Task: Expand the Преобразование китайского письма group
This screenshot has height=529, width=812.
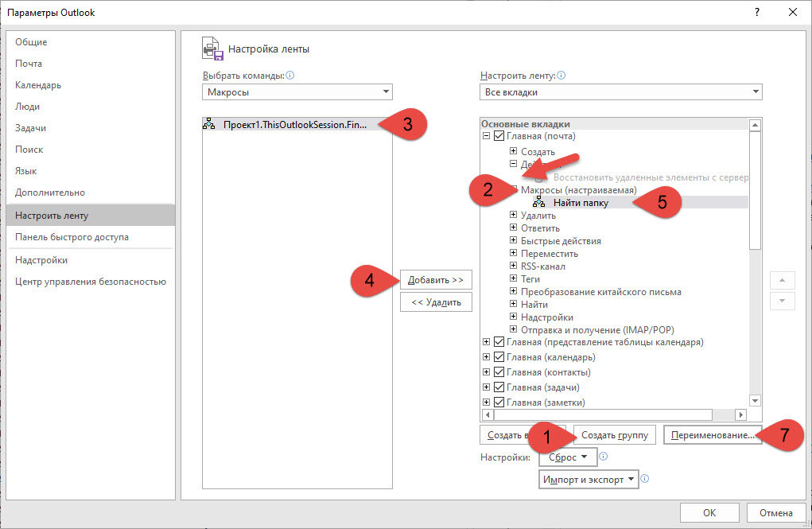Action: pos(513,291)
